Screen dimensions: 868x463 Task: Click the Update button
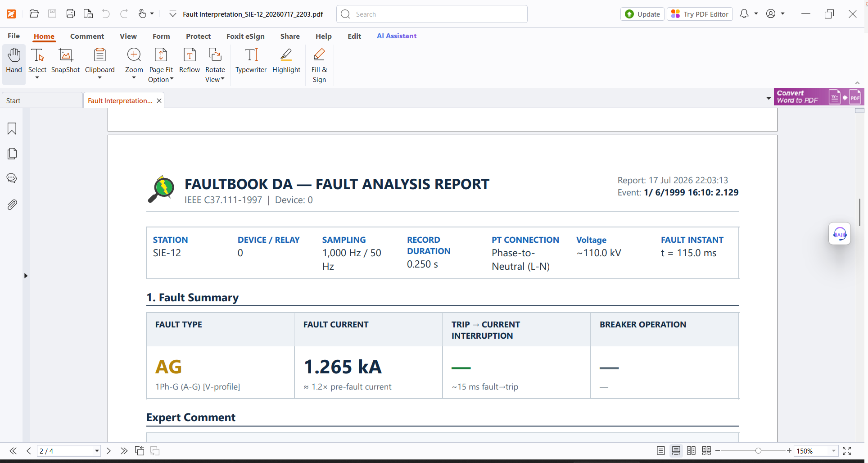(x=642, y=14)
